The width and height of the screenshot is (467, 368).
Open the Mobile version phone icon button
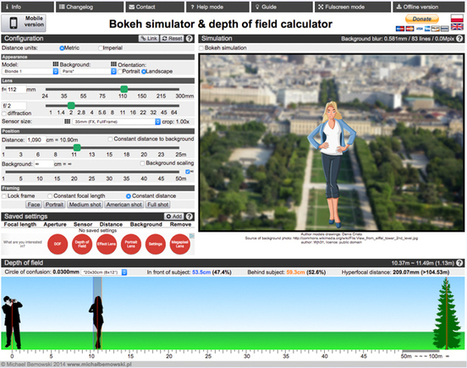pyautogui.click(x=24, y=23)
